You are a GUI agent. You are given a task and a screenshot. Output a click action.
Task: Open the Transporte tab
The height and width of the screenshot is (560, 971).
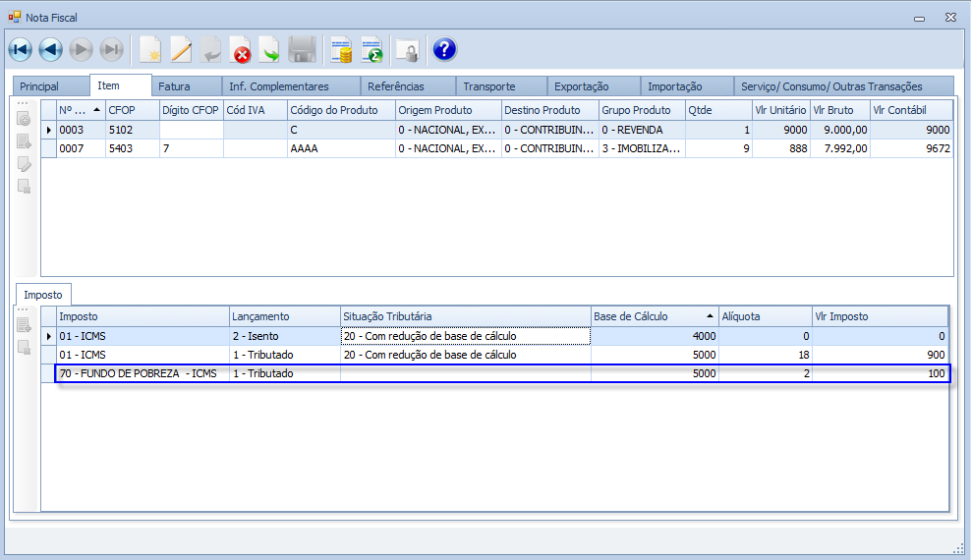[489, 86]
